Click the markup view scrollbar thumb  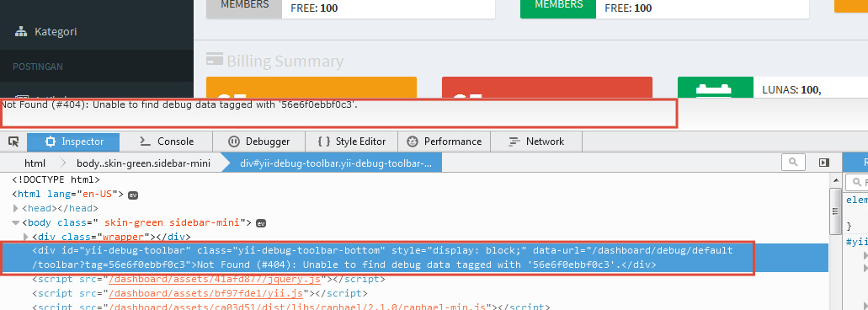tap(835, 211)
